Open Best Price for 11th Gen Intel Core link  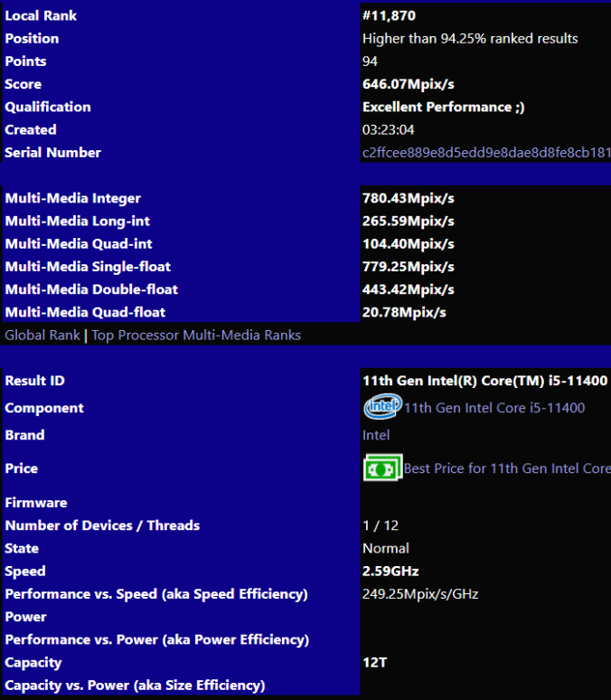pos(507,468)
